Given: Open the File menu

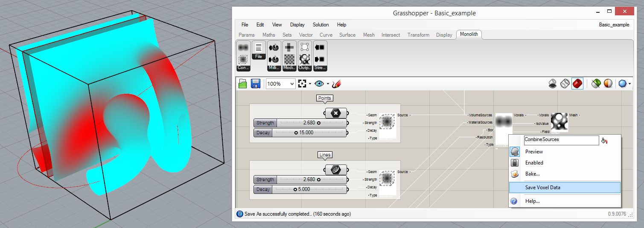Looking at the screenshot, I should tap(245, 25).
